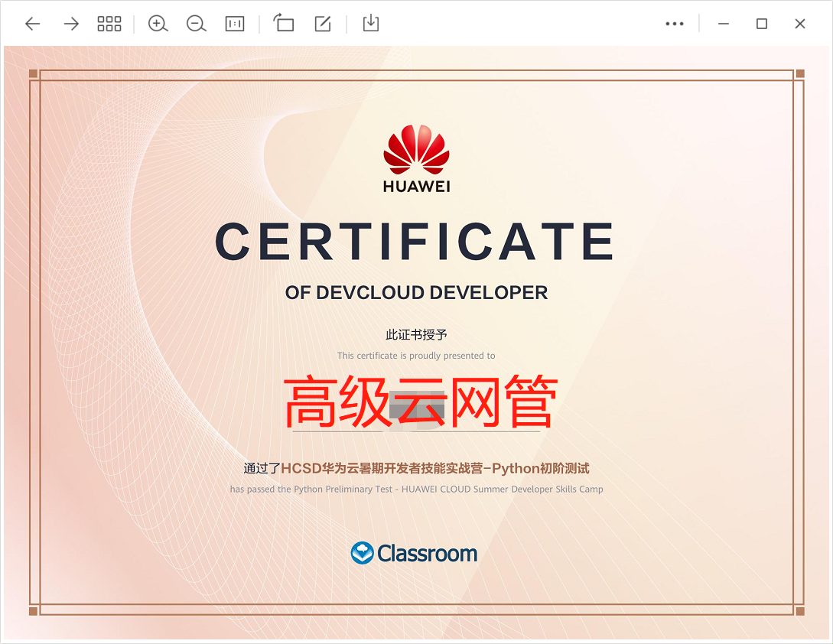The height and width of the screenshot is (644, 833).
Task: Click the HUAWEI logo on the certificate
Action: pyautogui.click(x=416, y=158)
